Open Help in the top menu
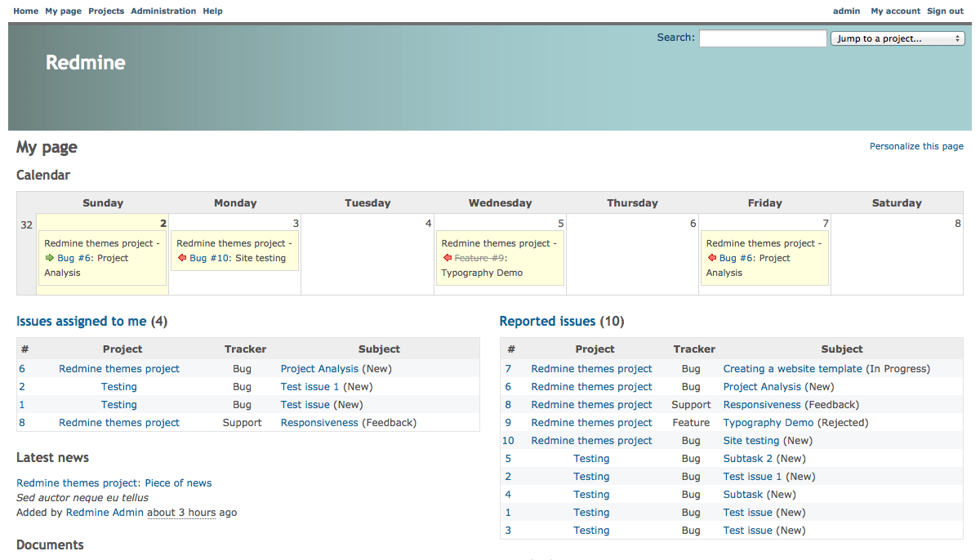Viewport: 980px width, 560px height. pyautogui.click(x=212, y=11)
